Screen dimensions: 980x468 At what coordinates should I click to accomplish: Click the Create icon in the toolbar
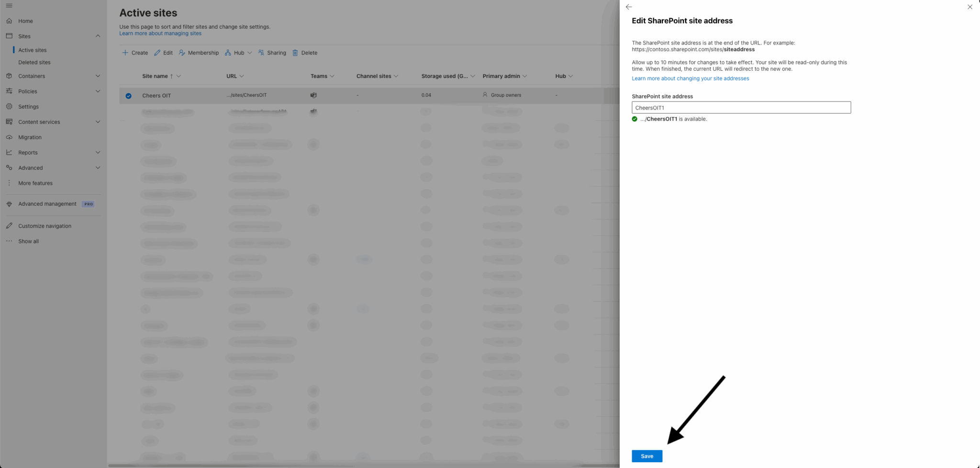click(x=125, y=53)
